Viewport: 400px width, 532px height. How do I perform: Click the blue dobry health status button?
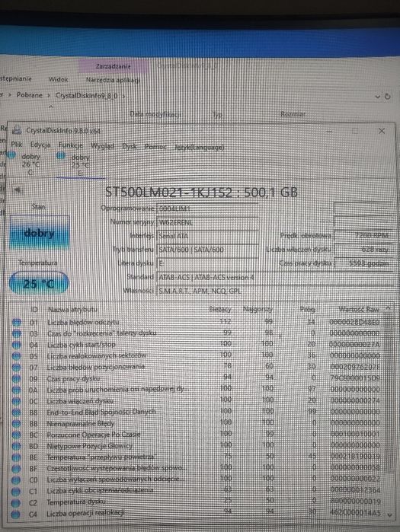(40, 233)
